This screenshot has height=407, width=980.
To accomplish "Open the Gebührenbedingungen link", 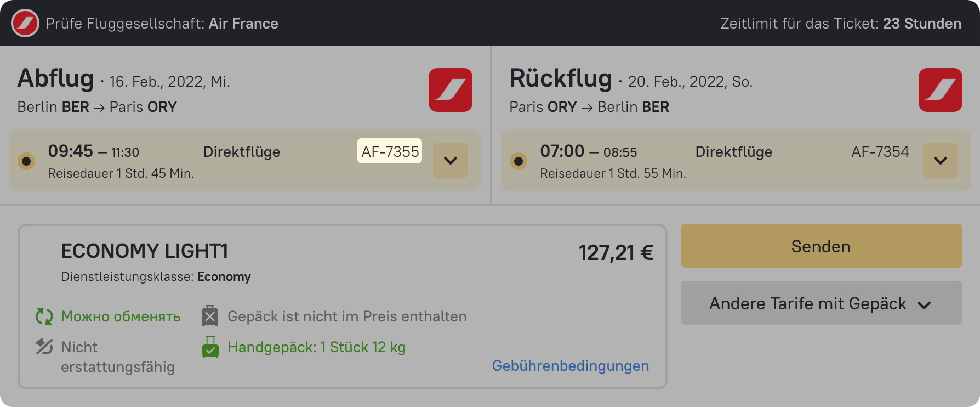I will [x=570, y=366].
